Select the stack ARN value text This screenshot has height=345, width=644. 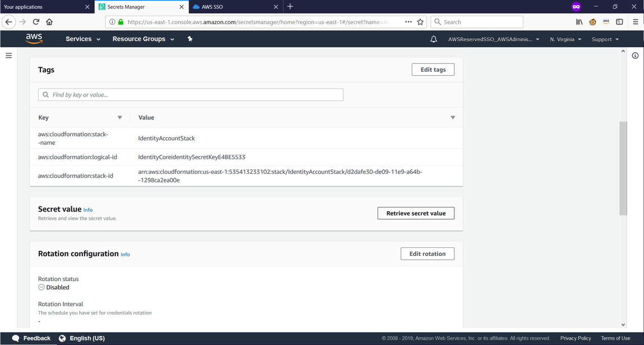click(x=280, y=176)
